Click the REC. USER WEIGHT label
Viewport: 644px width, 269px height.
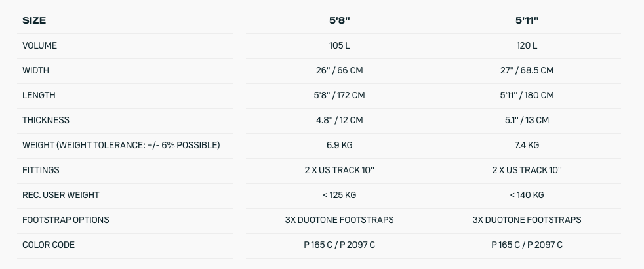click(x=61, y=195)
